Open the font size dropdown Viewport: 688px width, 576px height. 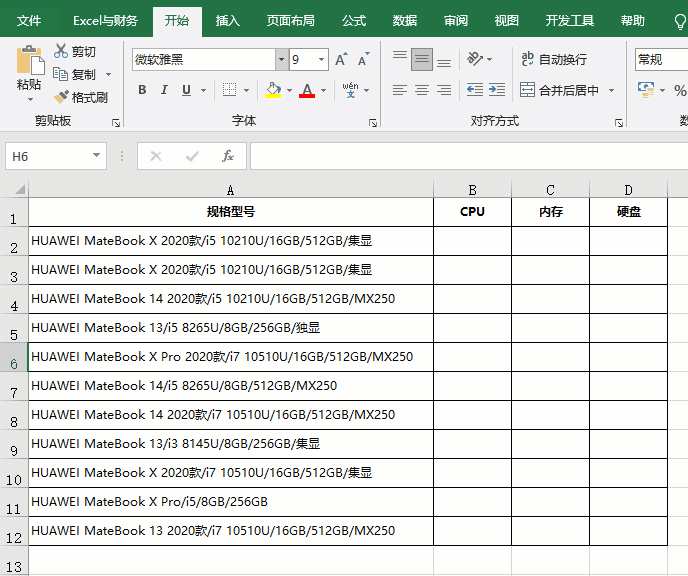(x=322, y=59)
